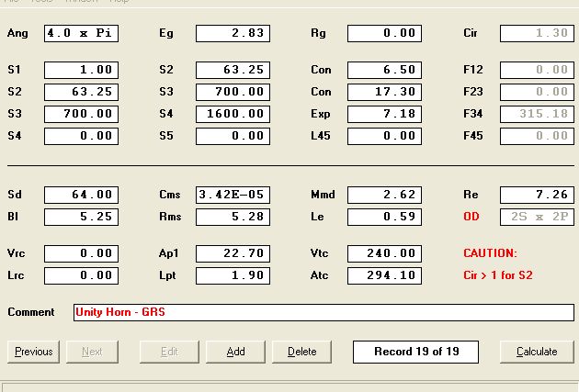579x392 pixels.
Task: Click the Comment field Unity Horn - GRS
Action: point(324,312)
